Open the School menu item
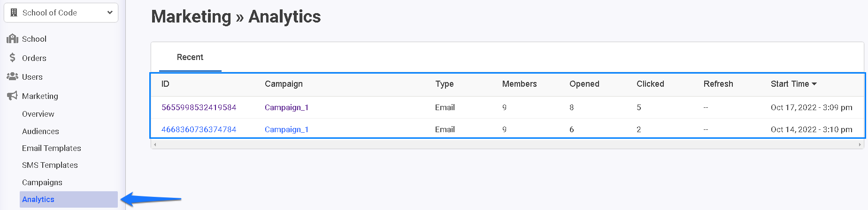Viewport: 868px width, 210px height. (34, 39)
